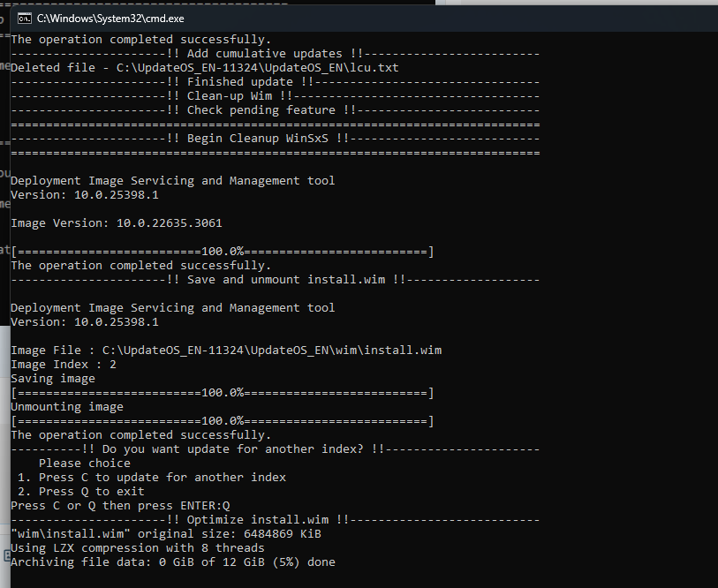Click the Image File path line ending install.wim
The image size is (718, 588).
(x=226, y=351)
